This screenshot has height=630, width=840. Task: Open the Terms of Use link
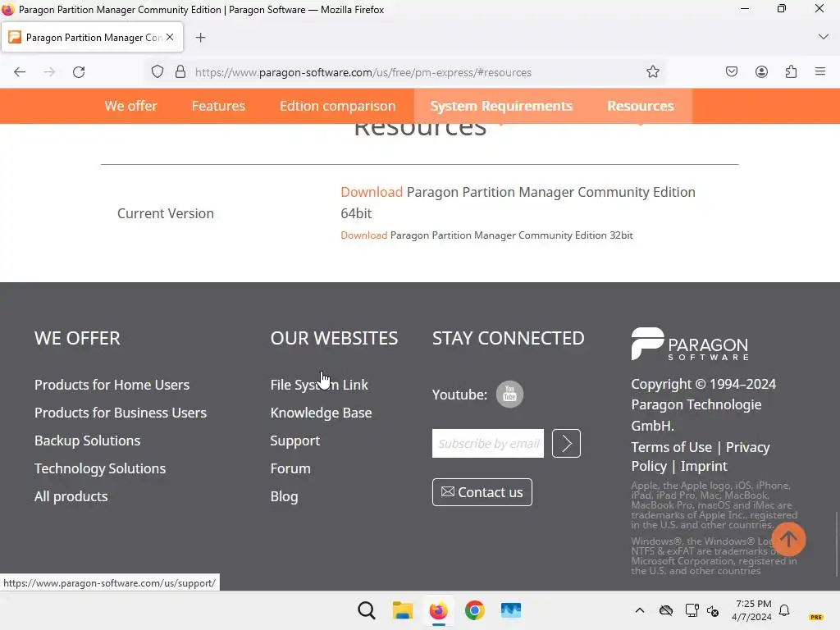point(671,447)
